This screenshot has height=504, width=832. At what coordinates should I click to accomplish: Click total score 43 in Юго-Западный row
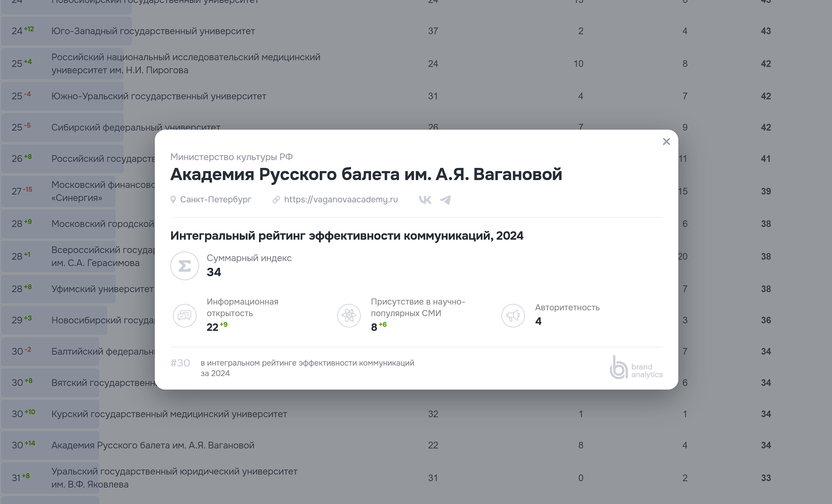766,31
